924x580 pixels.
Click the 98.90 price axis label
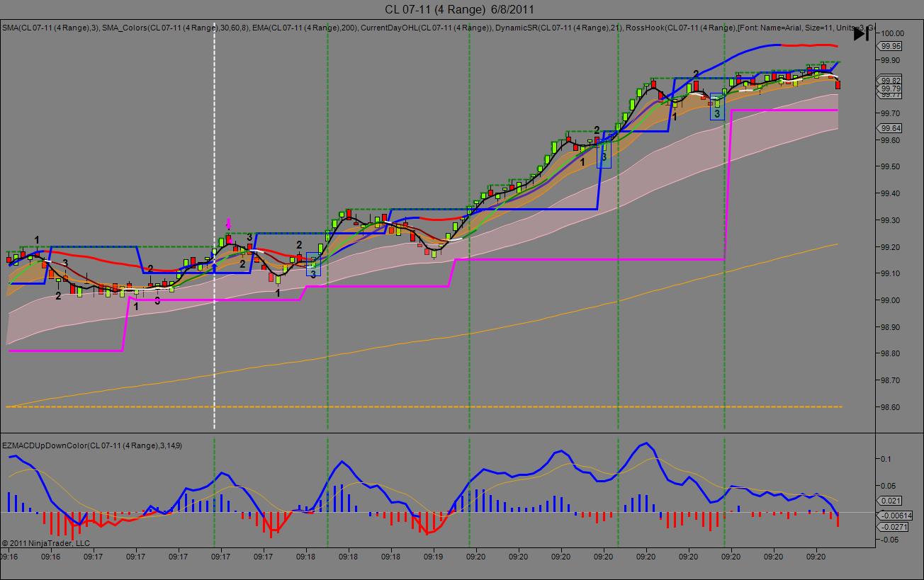click(891, 327)
